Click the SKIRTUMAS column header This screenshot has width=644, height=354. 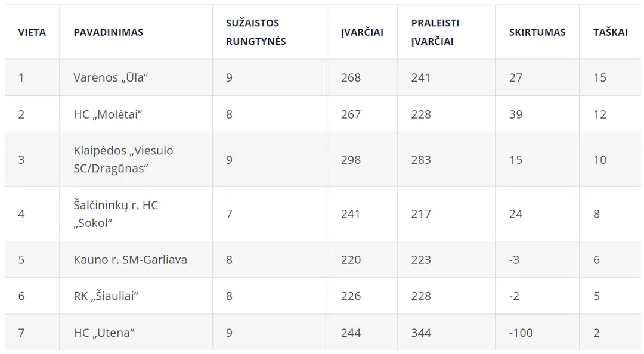click(537, 32)
